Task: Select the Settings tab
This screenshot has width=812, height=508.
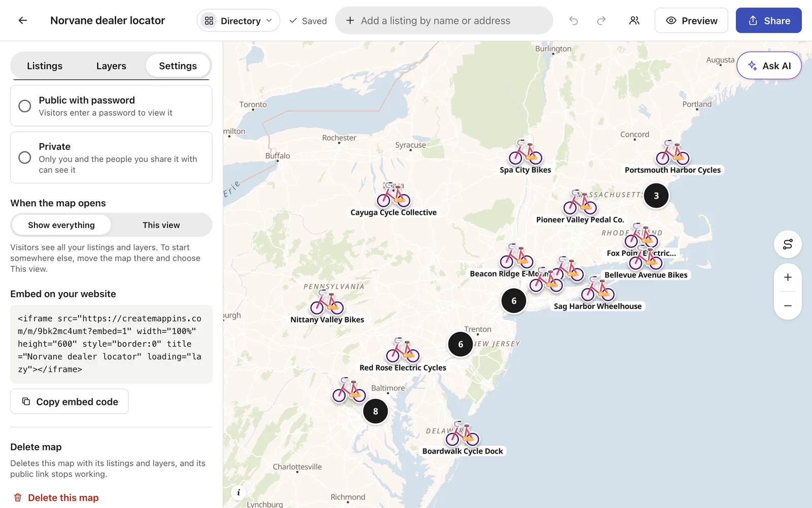Action: (178, 66)
